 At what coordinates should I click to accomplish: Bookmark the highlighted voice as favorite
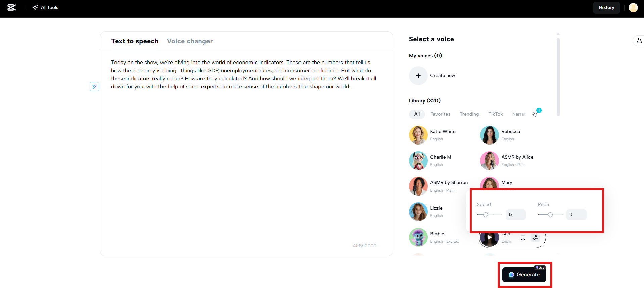[523, 238]
